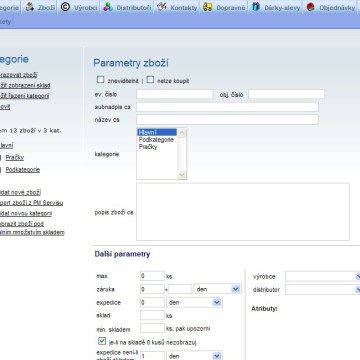
Task: Open the záruka unit dropdown
Action: click(x=218, y=289)
